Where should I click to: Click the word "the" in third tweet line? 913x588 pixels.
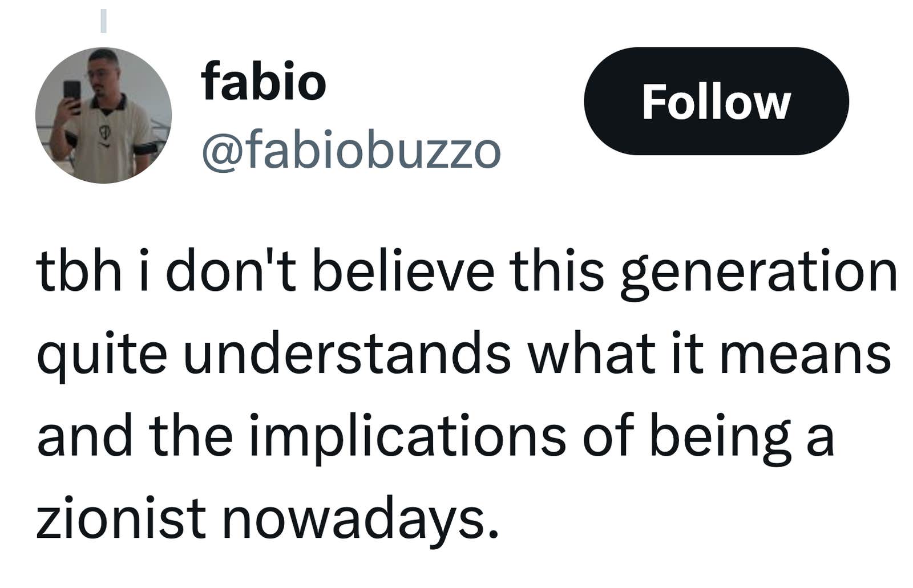pyautogui.click(x=191, y=437)
